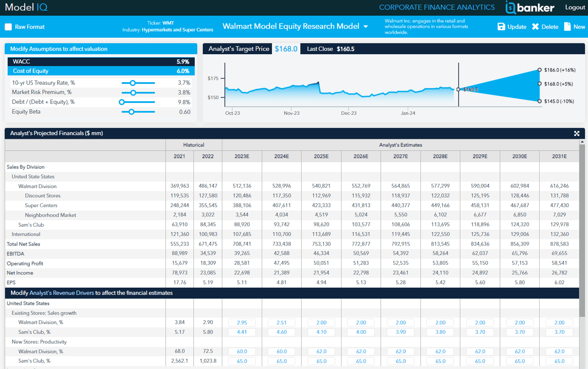This screenshot has width=588, height=369.
Task: Select the Operating Profit row label
Action: [25, 263]
